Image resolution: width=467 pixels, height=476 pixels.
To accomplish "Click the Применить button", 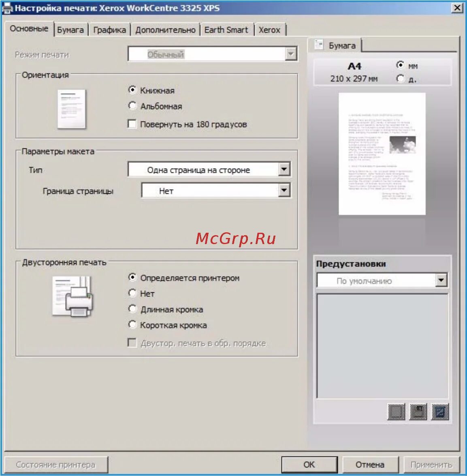I will (431, 465).
